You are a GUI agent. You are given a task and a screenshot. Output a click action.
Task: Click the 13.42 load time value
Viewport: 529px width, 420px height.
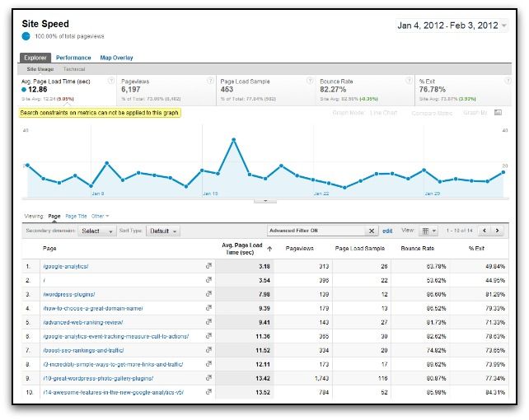(263, 378)
